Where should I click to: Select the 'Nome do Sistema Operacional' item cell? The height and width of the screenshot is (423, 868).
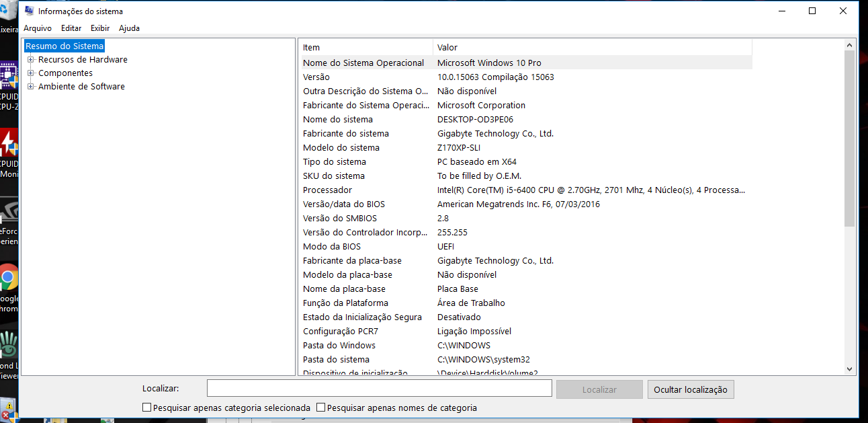(363, 63)
